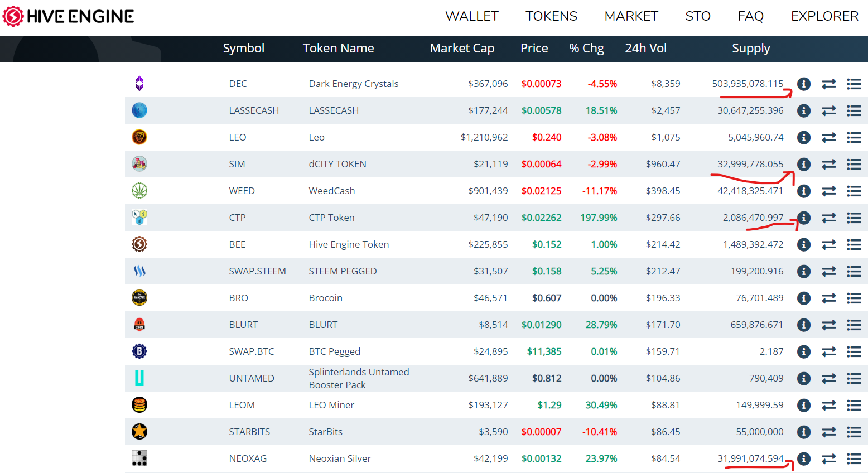Click trade arrows icon for LASSECASH
This screenshot has width=868, height=473.
(829, 110)
